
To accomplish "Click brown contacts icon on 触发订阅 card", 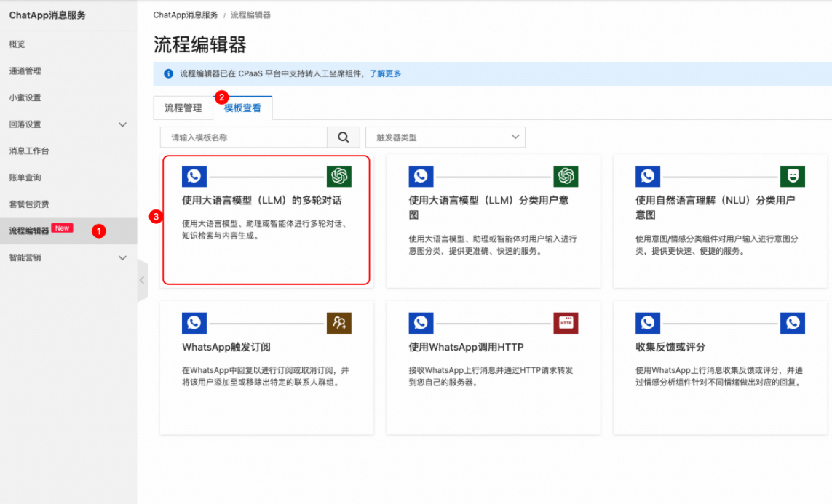I will tap(339, 323).
